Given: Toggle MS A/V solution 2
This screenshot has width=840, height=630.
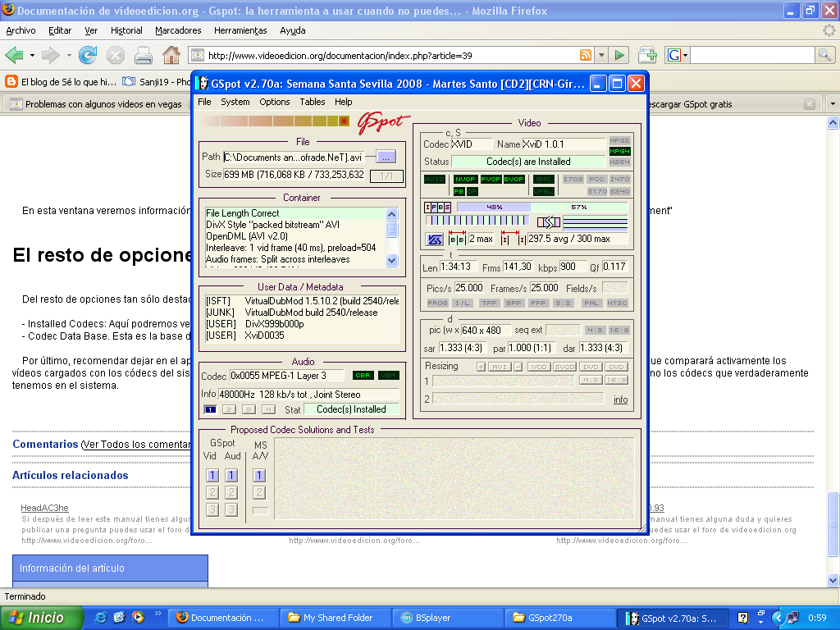Looking at the screenshot, I should tap(259, 492).
